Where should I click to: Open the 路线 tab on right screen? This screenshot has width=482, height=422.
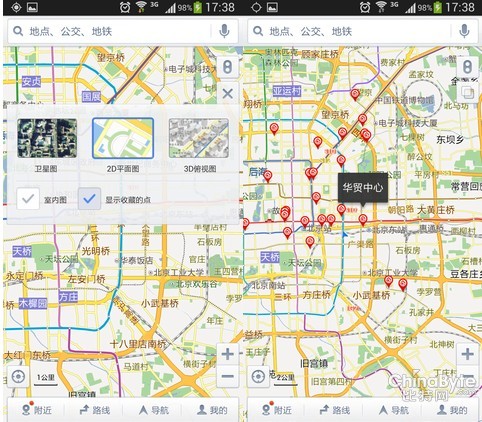click(334, 409)
